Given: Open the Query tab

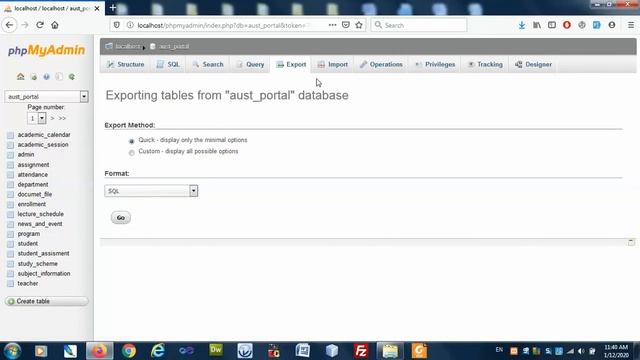Looking at the screenshot, I should (250, 64).
